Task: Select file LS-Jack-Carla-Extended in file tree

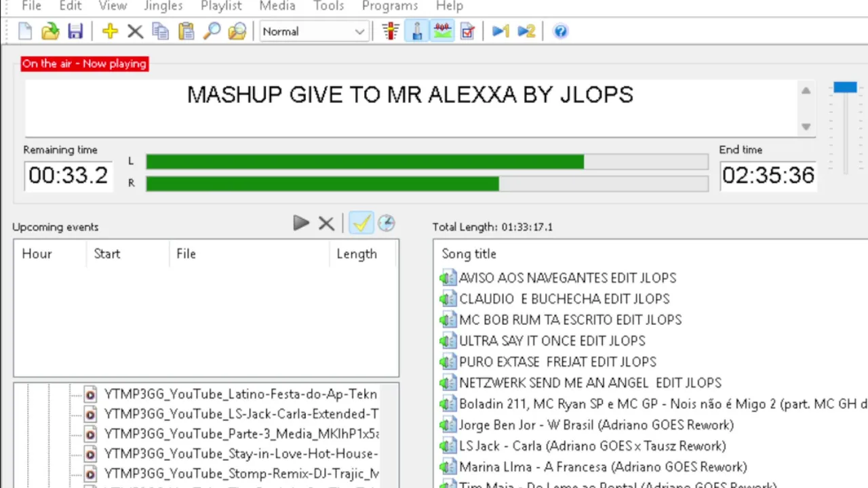Action: point(241,413)
